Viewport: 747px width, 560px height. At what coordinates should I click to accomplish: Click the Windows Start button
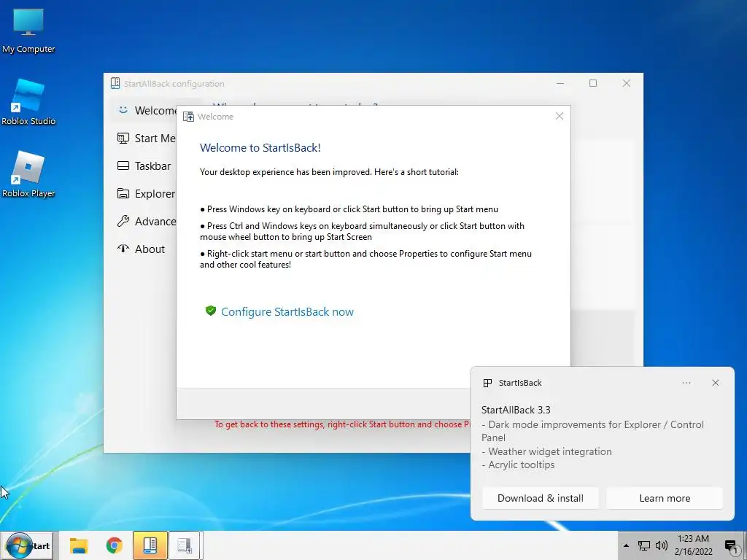[x=29, y=545]
